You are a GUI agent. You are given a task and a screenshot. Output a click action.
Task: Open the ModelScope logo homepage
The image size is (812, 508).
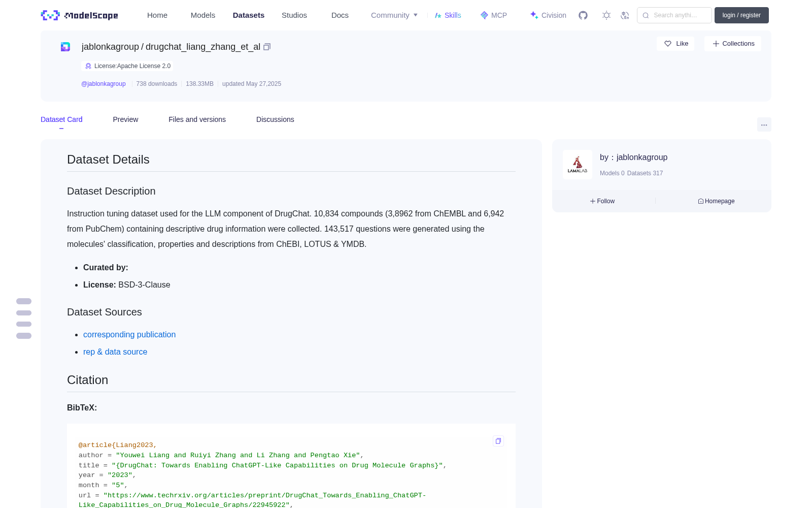tap(79, 15)
